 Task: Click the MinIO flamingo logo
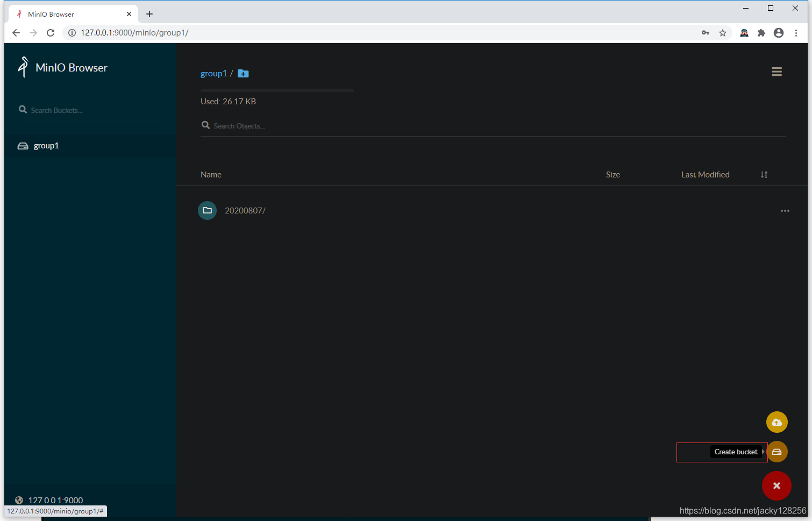[x=23, y=67]
